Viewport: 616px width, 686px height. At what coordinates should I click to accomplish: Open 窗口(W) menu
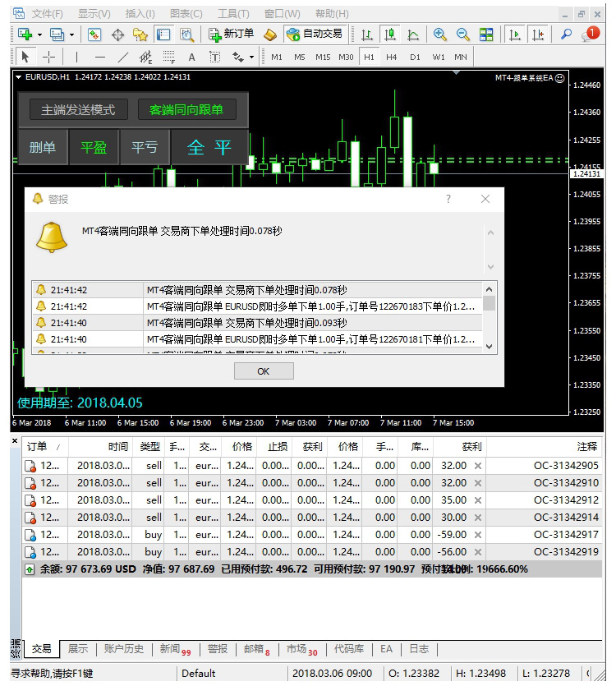click(x=283, y=14)
